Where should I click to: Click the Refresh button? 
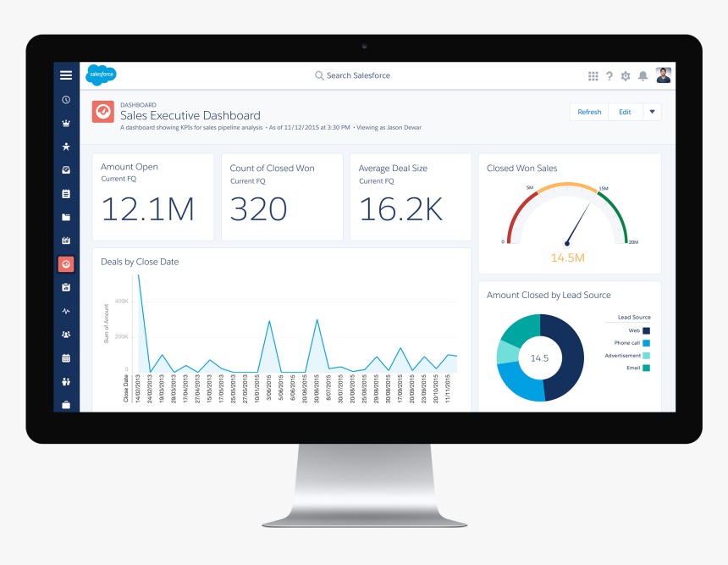coord(588,111)
